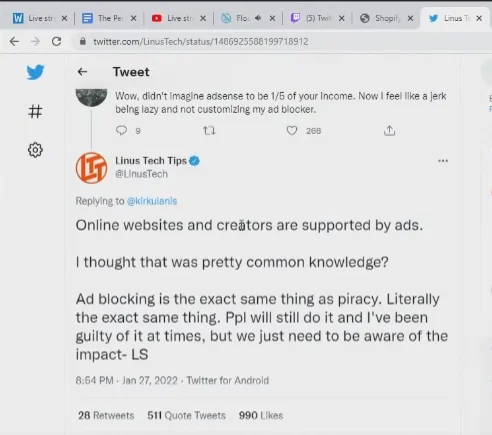Screen dimensions: 492x435
Task: Show the 990 Likes list
Action: tap(261, 415)
